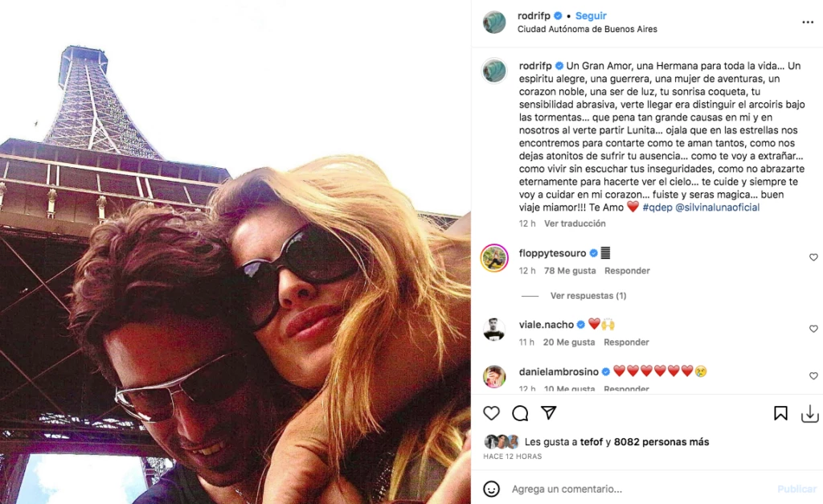Viewport: 823px width, 504px height.
Task: Save the post with the bookmark icon
Action: [780, 413]
